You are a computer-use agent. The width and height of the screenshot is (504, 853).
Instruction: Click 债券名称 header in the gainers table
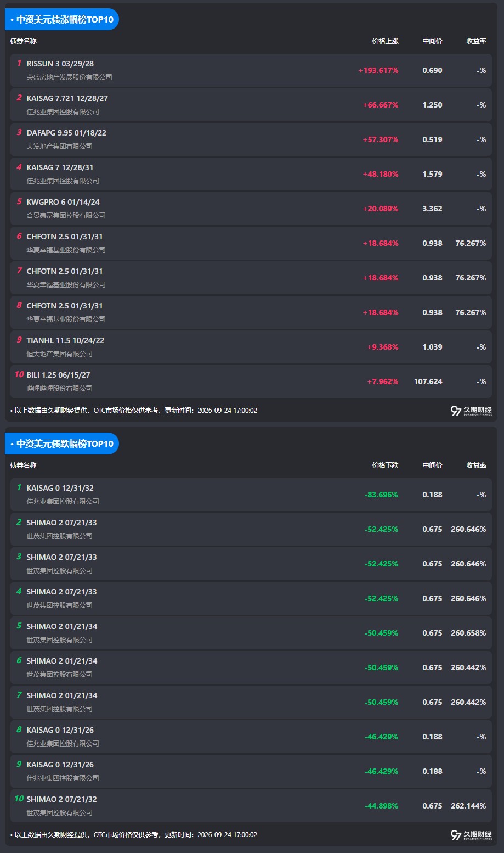(x=24, y=41)
